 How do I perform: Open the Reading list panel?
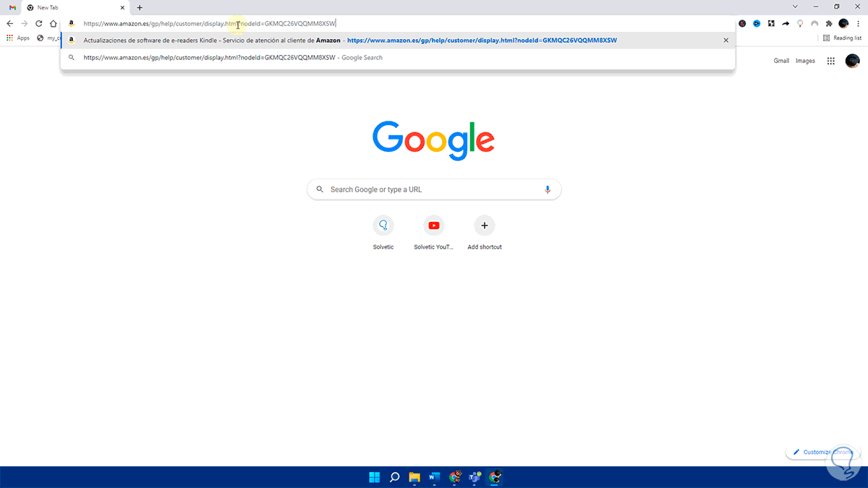(842, 38)
